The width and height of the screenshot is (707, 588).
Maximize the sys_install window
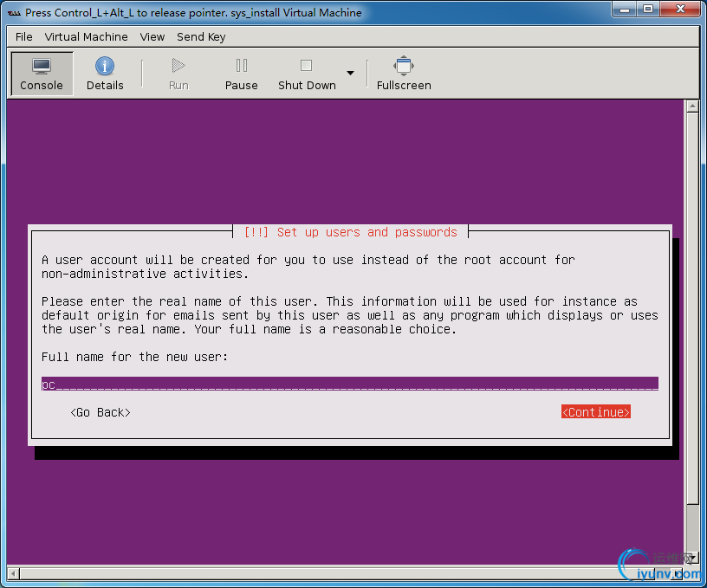coord(648,10)
